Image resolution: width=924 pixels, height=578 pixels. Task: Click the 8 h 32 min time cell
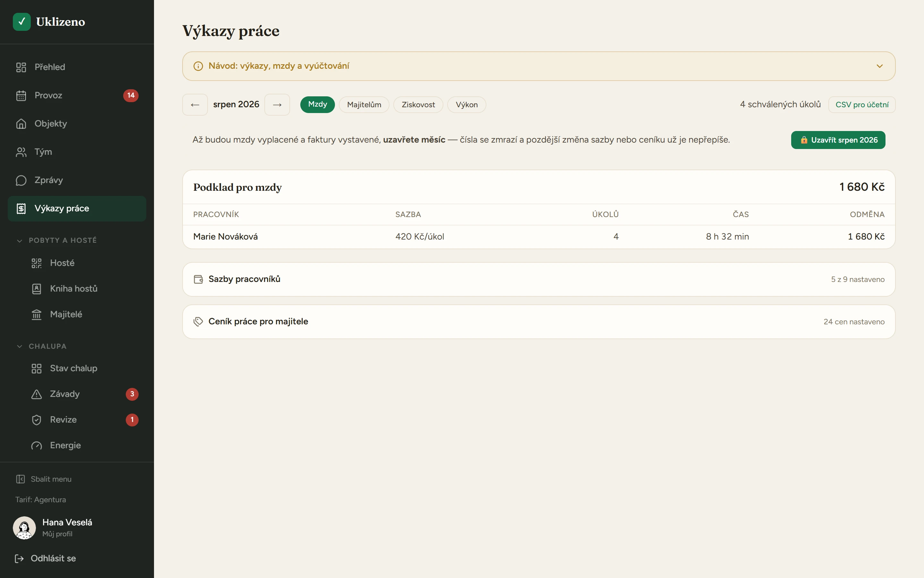(727, 237)
